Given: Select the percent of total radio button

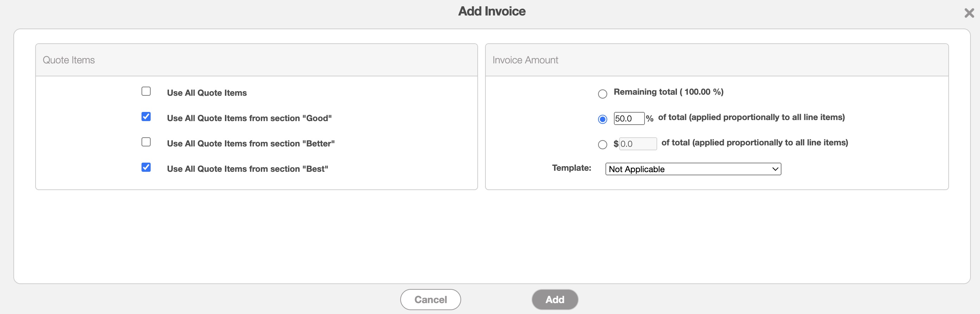Looking at the screenshot, I should [x=602, y=119].
